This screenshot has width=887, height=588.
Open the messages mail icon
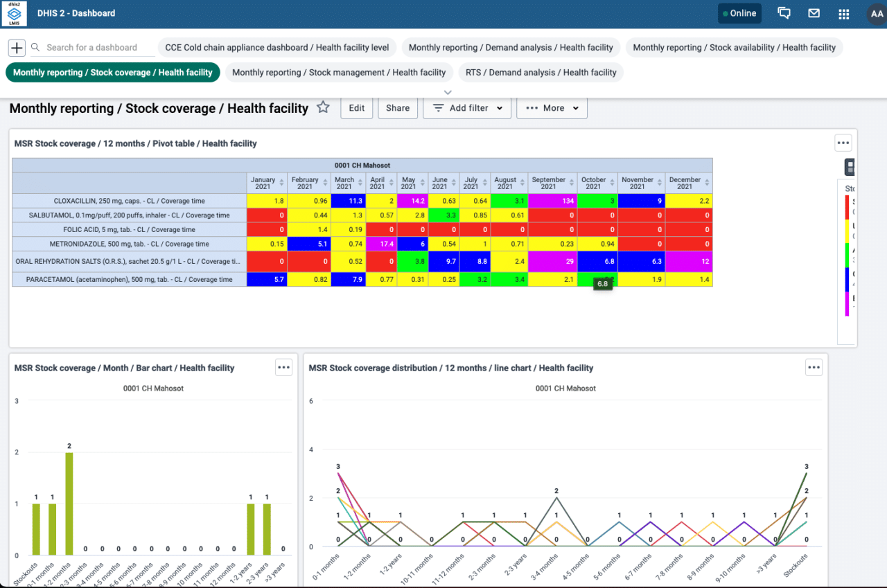814,13
